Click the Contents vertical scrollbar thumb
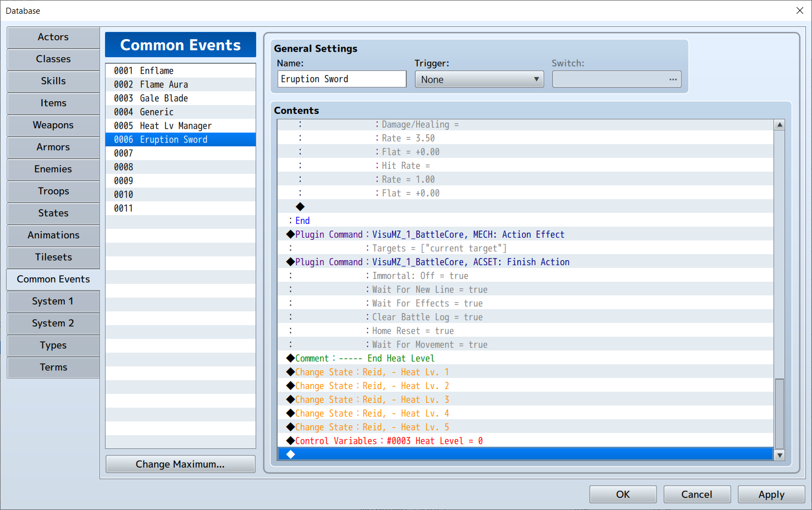Viewport: 812px width, 510px height. tap(779, 414)
